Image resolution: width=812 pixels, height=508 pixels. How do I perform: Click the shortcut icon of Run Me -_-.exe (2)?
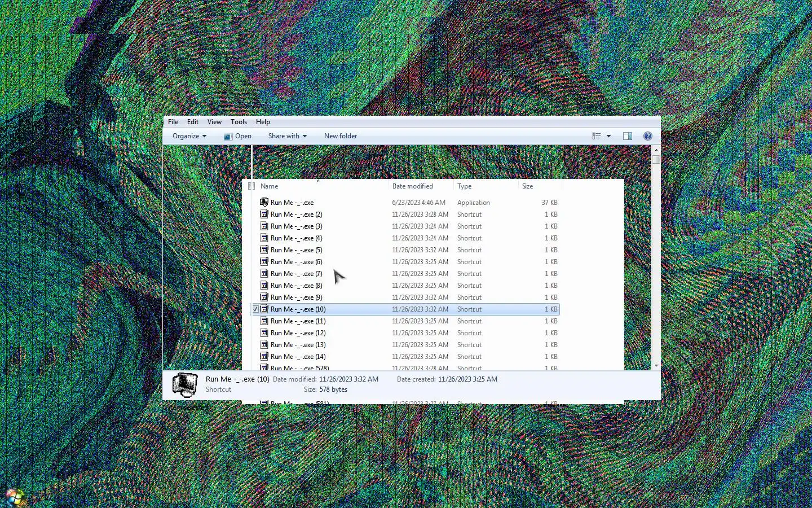pyautogui.click(x=264, y=214)
